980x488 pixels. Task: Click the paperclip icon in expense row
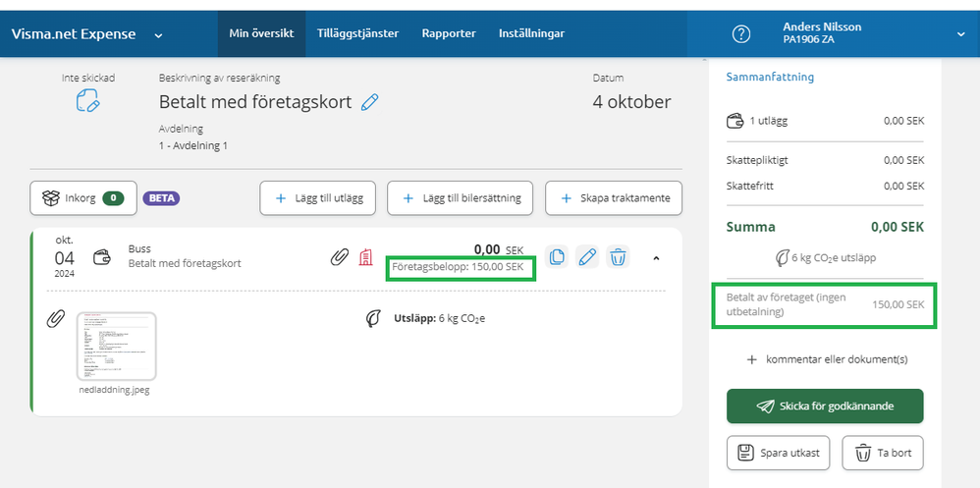click(339, 257)
